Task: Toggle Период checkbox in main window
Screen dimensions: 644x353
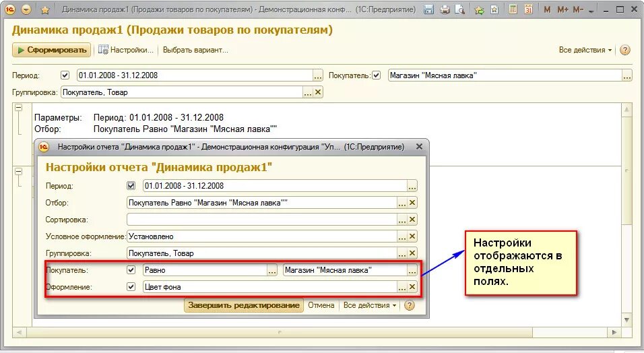Action: (x=65, y=75)
